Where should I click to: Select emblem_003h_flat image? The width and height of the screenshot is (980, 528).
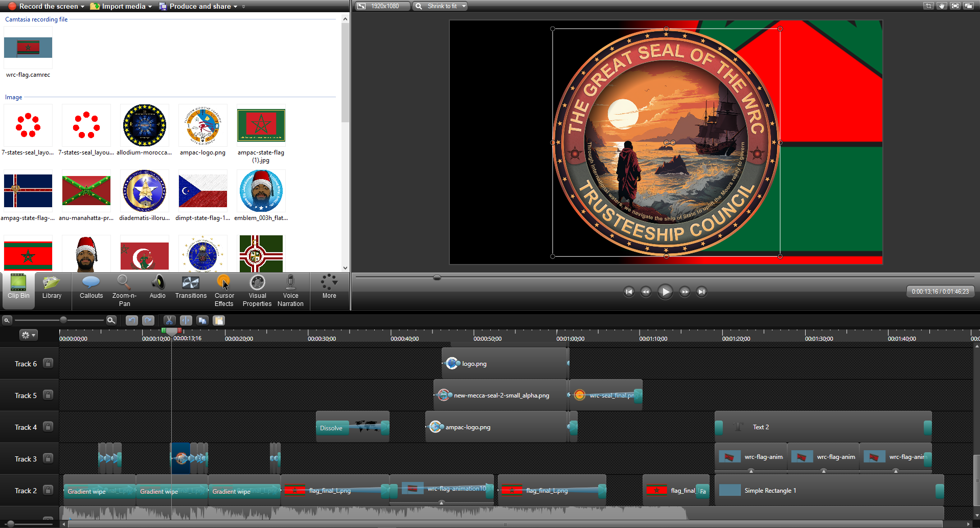point(261,191)
